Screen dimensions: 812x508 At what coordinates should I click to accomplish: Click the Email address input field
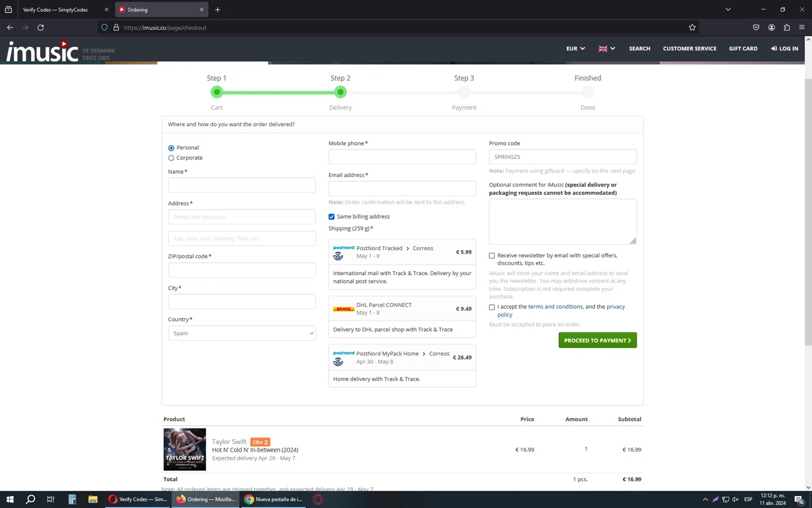pyautogui.click(x=402, y=188)
